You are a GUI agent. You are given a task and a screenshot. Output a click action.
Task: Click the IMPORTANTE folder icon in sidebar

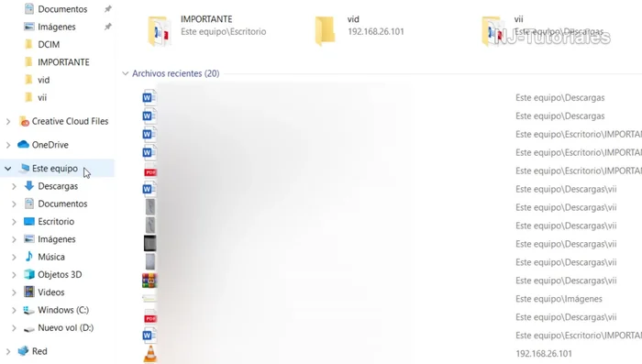[28, 61]
